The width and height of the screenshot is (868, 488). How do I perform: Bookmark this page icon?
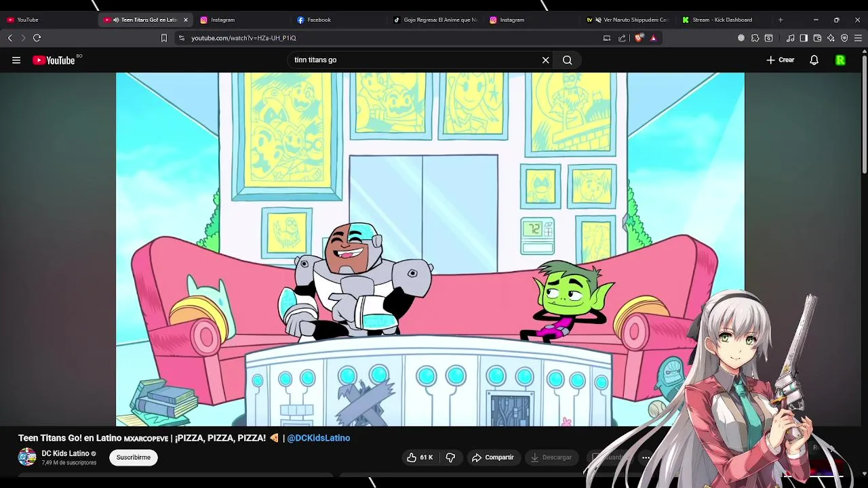coord(163,38)
